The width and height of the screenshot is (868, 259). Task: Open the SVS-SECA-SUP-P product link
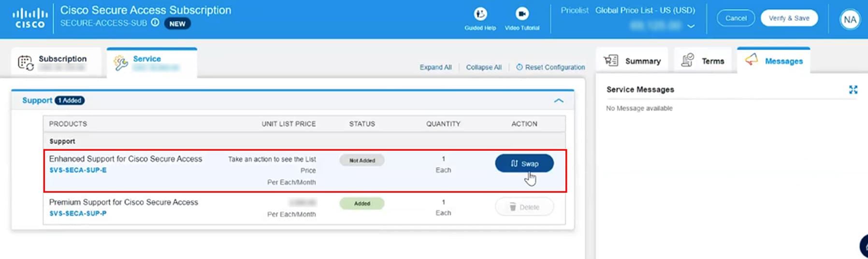pos(78,213)
